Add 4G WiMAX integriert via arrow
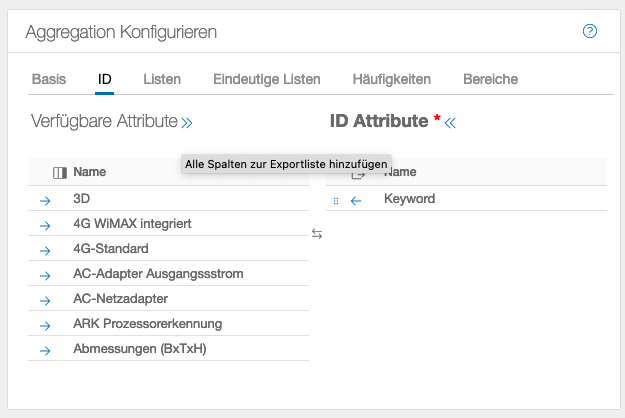The width and height of the screenshot is (625, 418). click(x=44, y=225)
